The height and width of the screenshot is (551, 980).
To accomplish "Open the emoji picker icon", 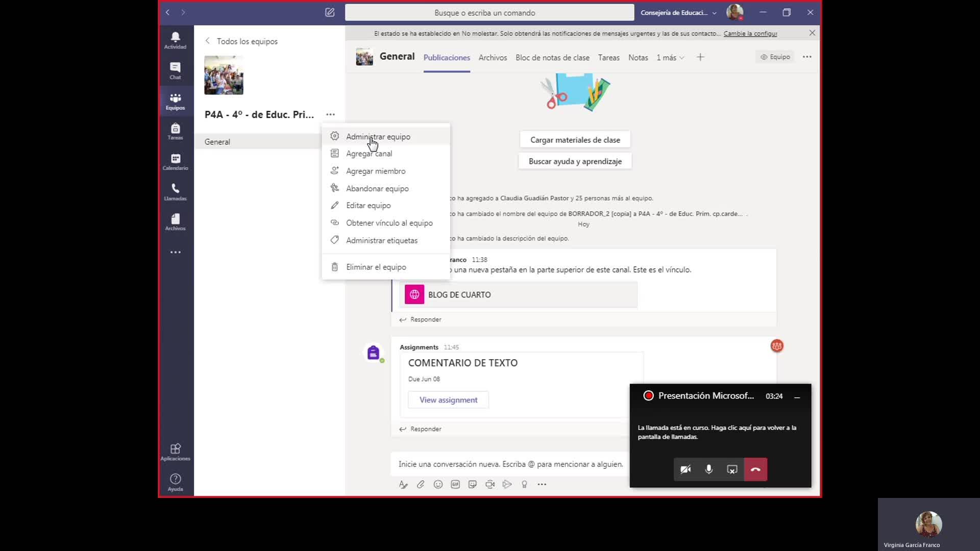I will click(x=438, y=484).
